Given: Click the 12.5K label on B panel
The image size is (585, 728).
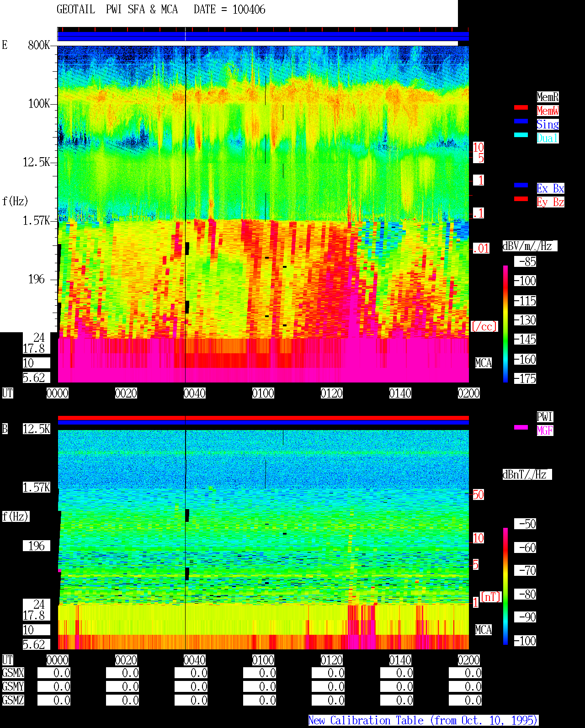Looking at the screenshot, I should click(37, 429).
